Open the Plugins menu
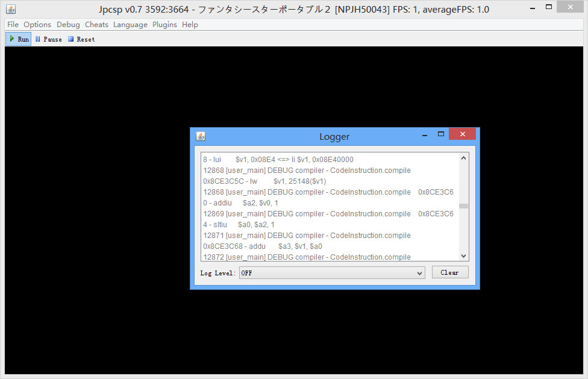This screenshot has width=588, height=379. (x=164, y=25)
